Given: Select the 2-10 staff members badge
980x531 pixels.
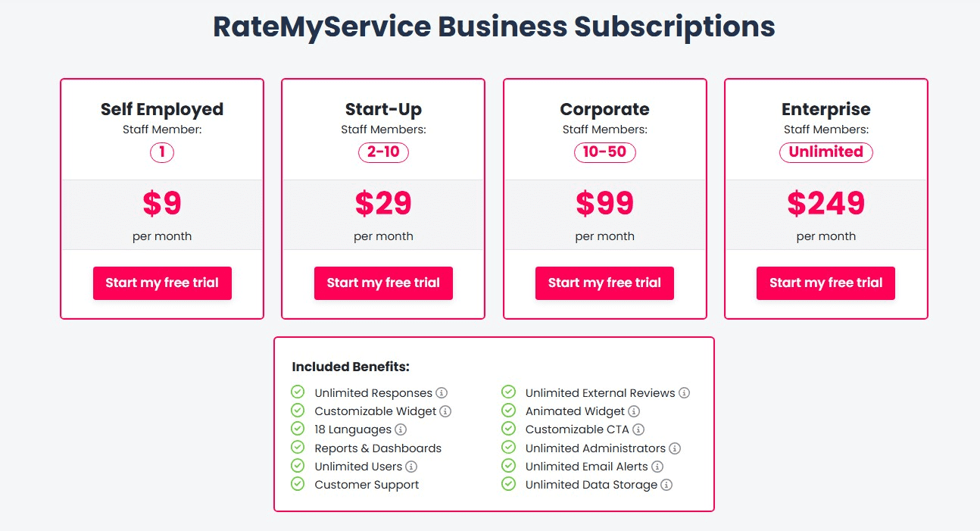Looking at the screenshot, I should click(x=383, y=152).
